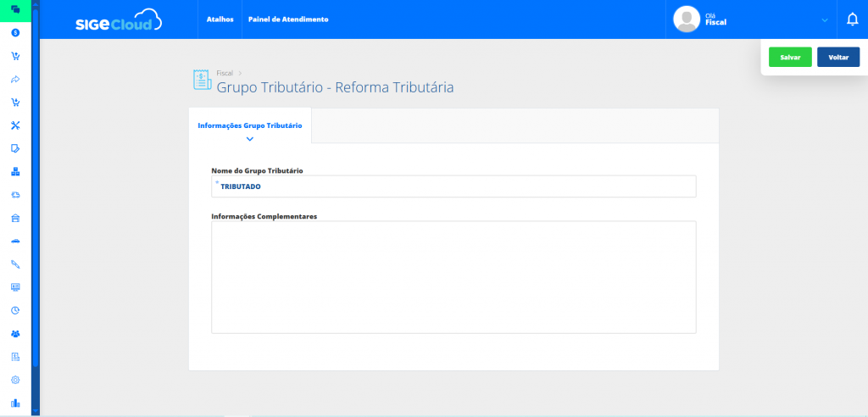This screenshot has height=417, width=868.
Task: Click the dollar coin finance icon
Action: tap(15, 32)
